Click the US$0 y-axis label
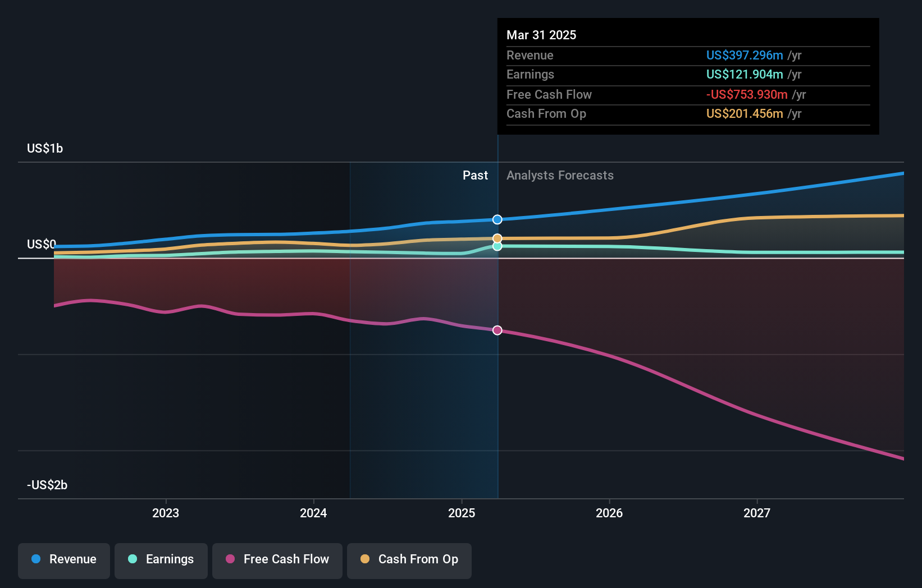Screen dimensions: 922x588 [x=42, y=244]
